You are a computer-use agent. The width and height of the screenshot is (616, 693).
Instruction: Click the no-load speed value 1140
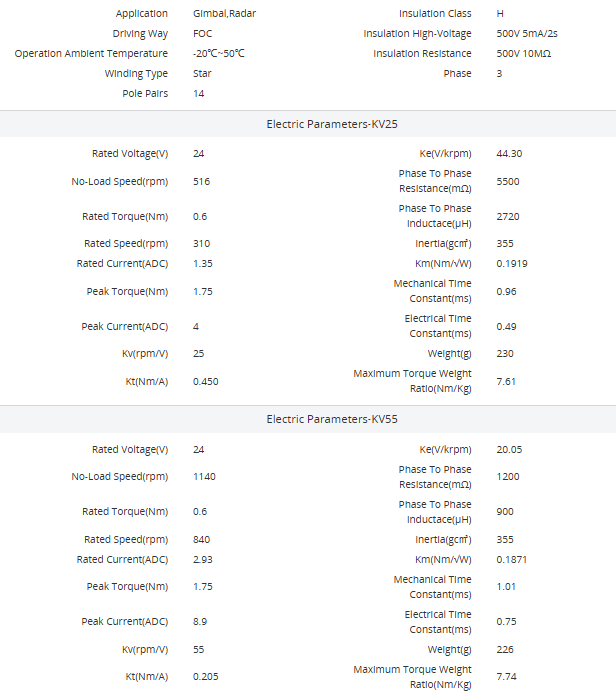204,477
